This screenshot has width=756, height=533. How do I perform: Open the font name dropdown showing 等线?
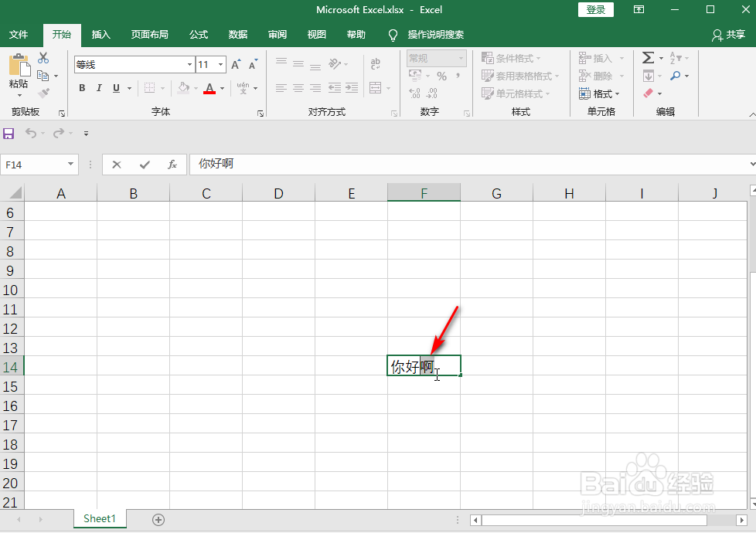click(188, 64)
